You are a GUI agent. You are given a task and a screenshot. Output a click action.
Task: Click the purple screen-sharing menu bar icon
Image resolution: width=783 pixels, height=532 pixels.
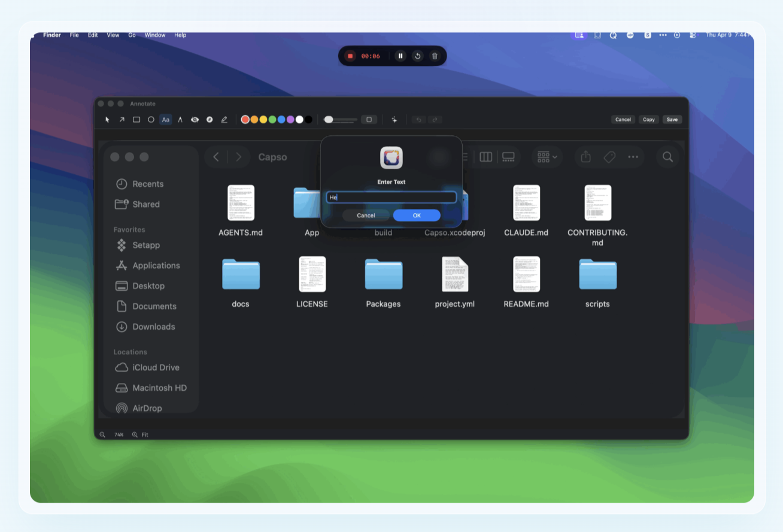[579, 35]
